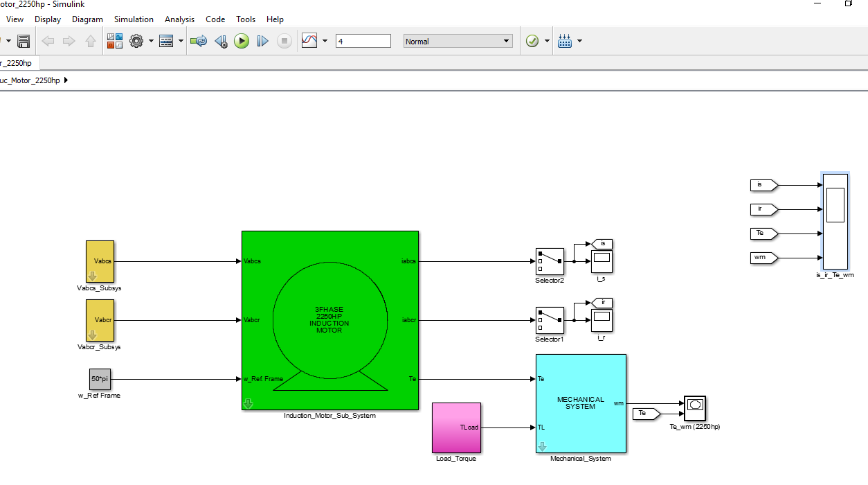Image resolution: width=868 pixels, height=485 pixels.
Task: Open the Simulation menu
Action: point(134,19)
